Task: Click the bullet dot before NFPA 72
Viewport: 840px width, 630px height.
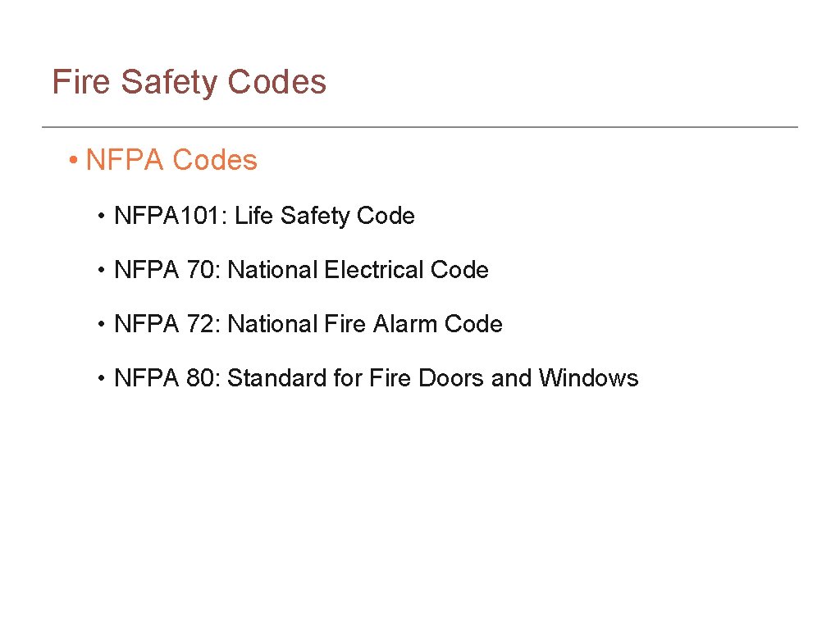Action: [x=101, y=324]
